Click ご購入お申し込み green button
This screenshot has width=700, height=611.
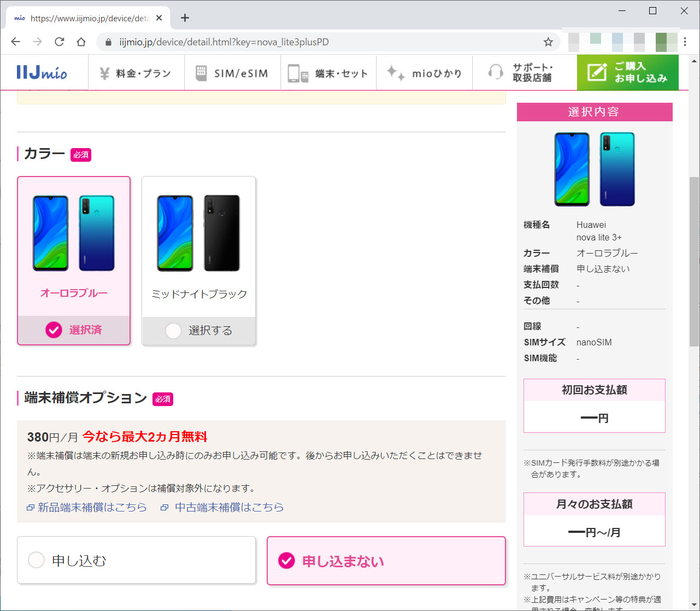pos(627,72)
